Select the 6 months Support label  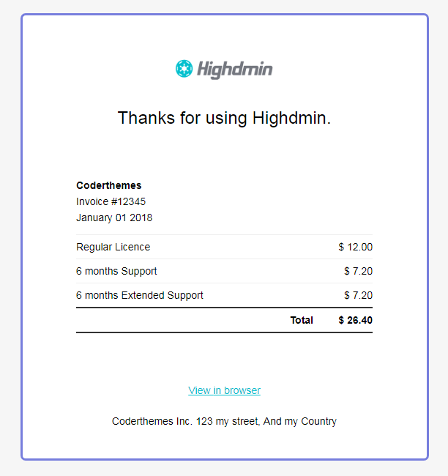(x=116, y=271)
